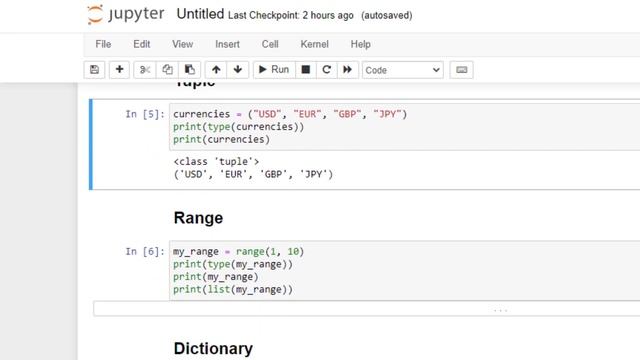
Task: Save and checkpoint with the floppy icon
Action: (94, 70)
